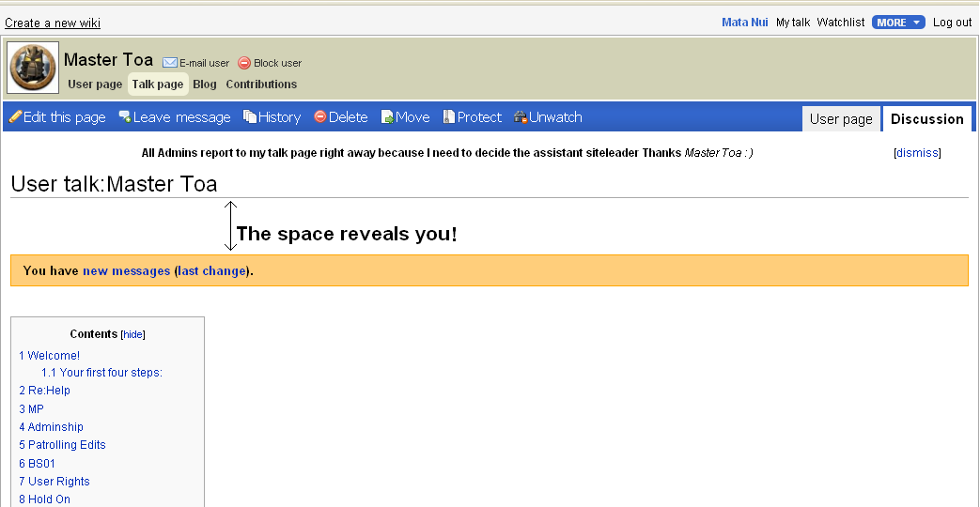This screenshot has width=980, height=507.
Task: Open Mata Nui user link
Action: tap(745, 23)
